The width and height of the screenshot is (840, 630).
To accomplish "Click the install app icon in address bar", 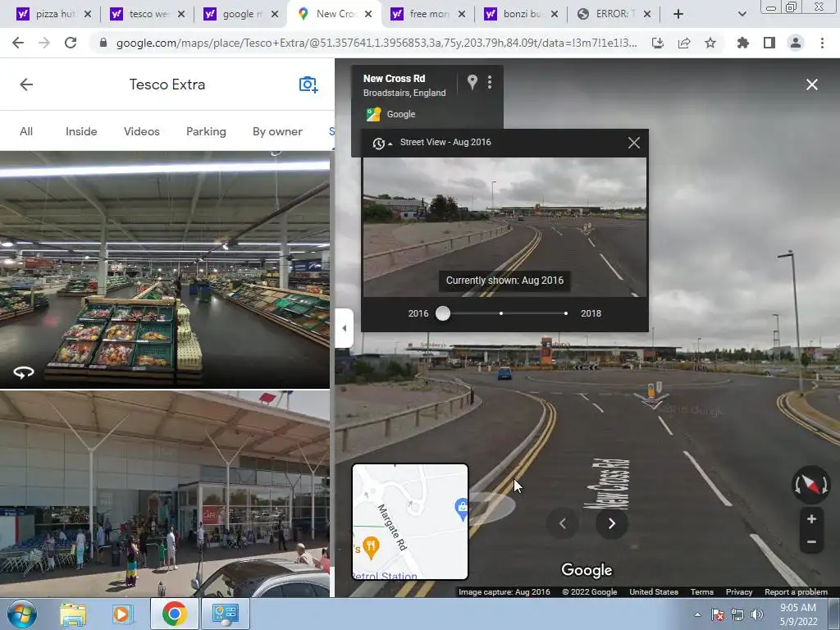I will coord(658,43).
